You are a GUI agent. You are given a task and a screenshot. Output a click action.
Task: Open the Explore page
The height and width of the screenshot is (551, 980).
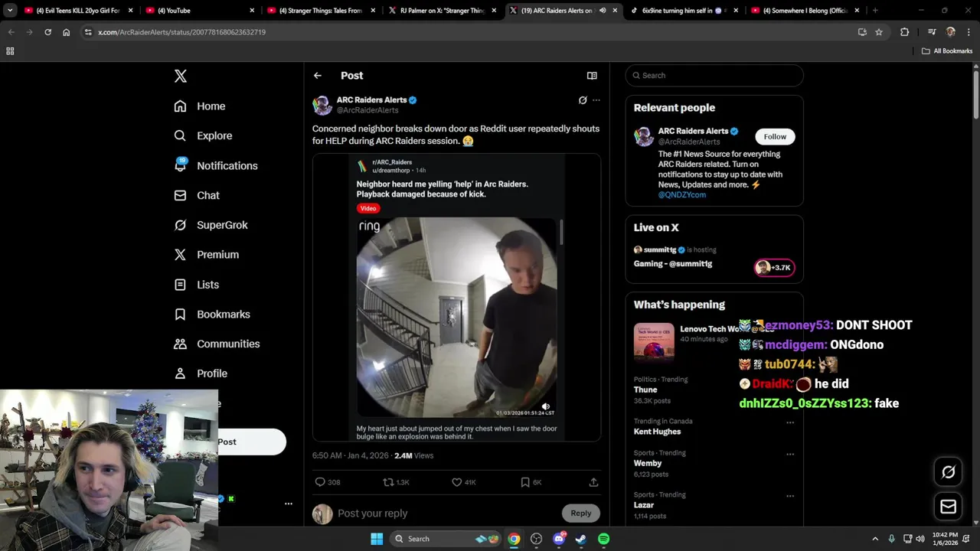[x=203, y=135]
